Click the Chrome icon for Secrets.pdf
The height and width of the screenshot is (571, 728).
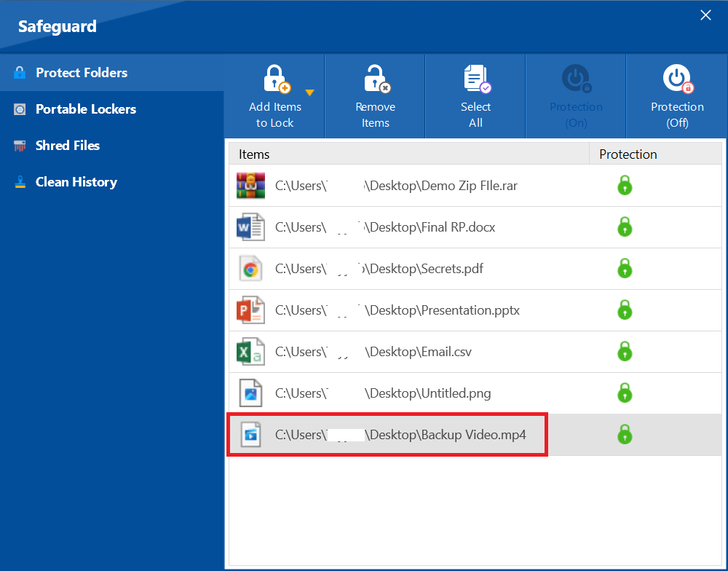click(x=250, y=269)
